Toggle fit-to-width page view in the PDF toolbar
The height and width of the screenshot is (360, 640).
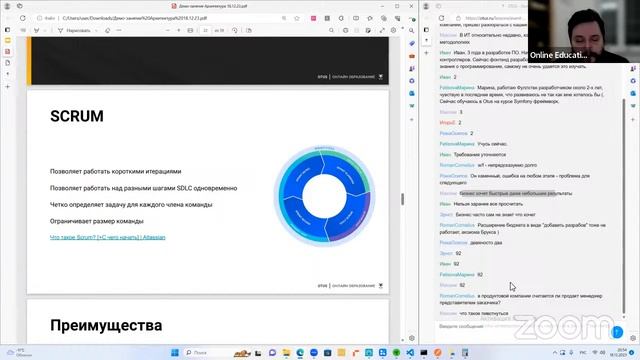point(190,31)
